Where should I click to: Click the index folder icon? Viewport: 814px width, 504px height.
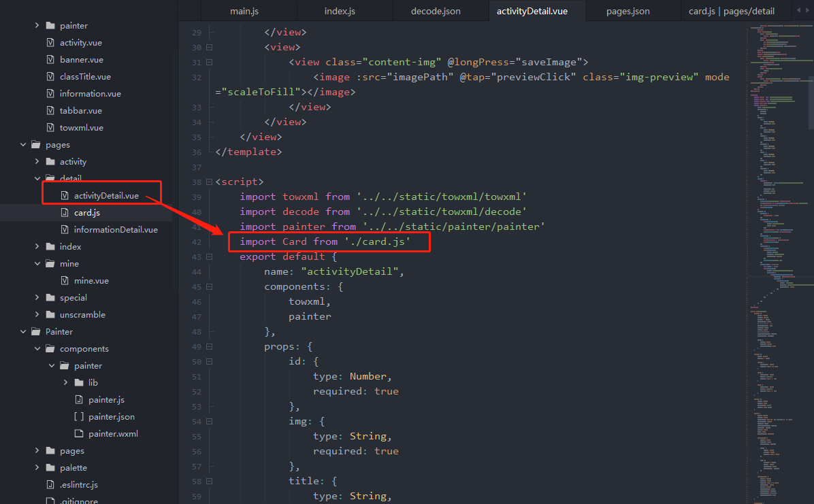point(50,246)
